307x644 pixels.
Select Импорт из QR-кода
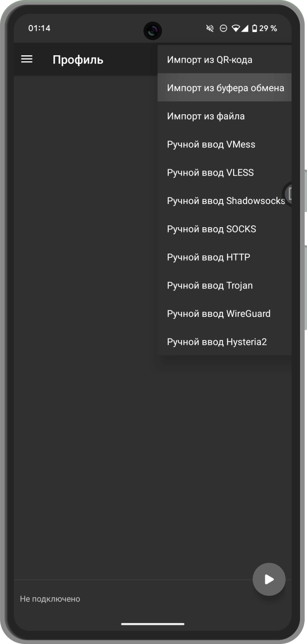click(x=224, y=59)
